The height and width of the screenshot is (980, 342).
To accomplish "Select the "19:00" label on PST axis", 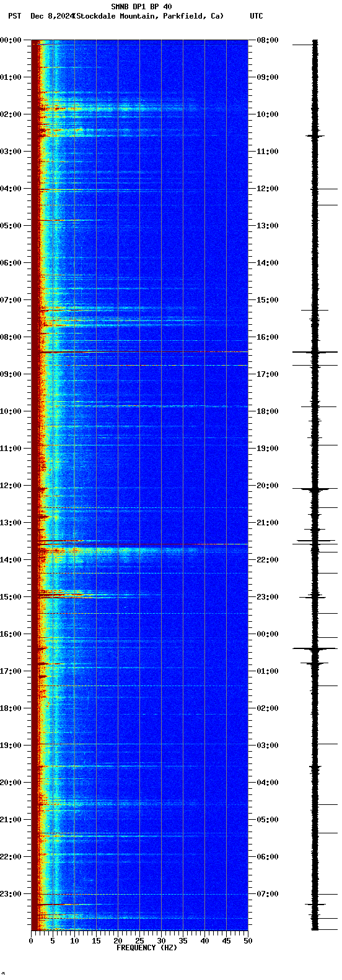I will 11,746.
